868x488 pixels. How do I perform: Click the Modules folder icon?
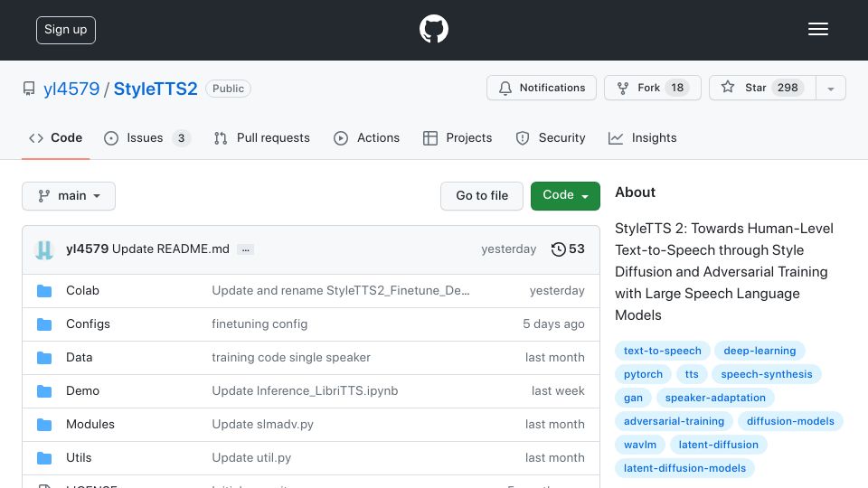(44, 425)
